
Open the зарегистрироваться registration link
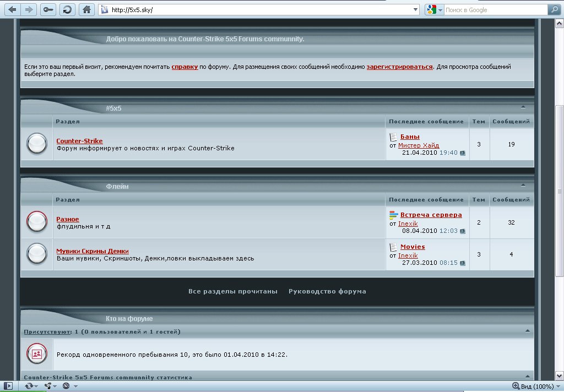tap(399, 67)
